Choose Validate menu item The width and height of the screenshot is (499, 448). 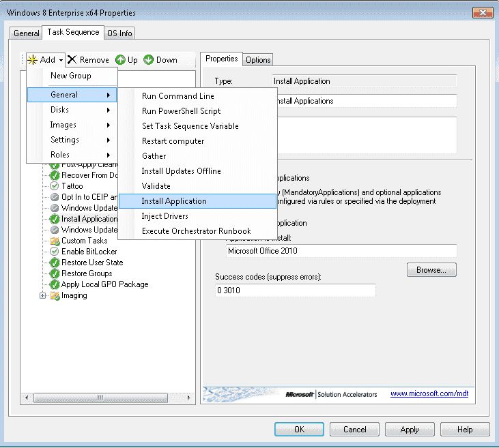[x=197, y=186]
